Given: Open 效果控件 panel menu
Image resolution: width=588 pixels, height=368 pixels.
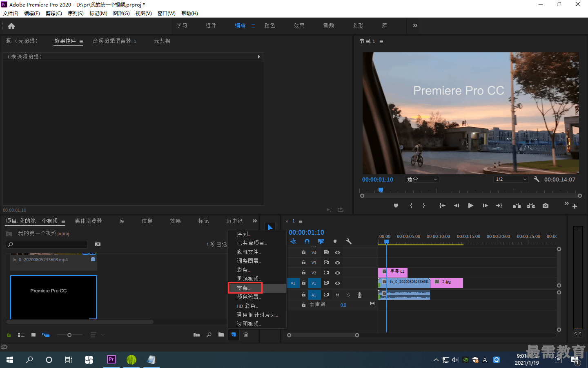Looking at the screenshot, I should 81,41.
